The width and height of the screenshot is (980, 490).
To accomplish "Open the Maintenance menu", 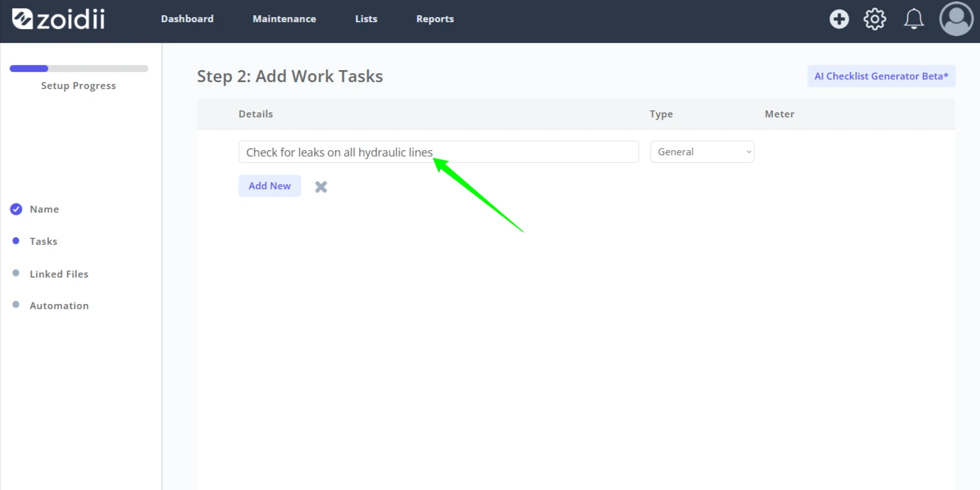I will point(284,19).
